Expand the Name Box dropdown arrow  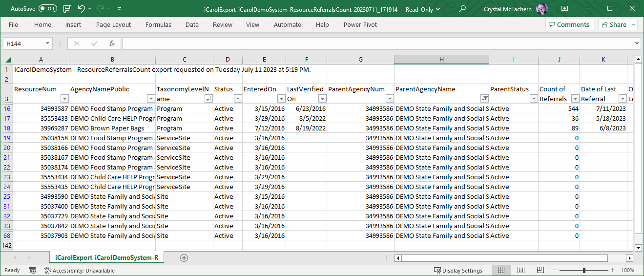coord(47,43)
